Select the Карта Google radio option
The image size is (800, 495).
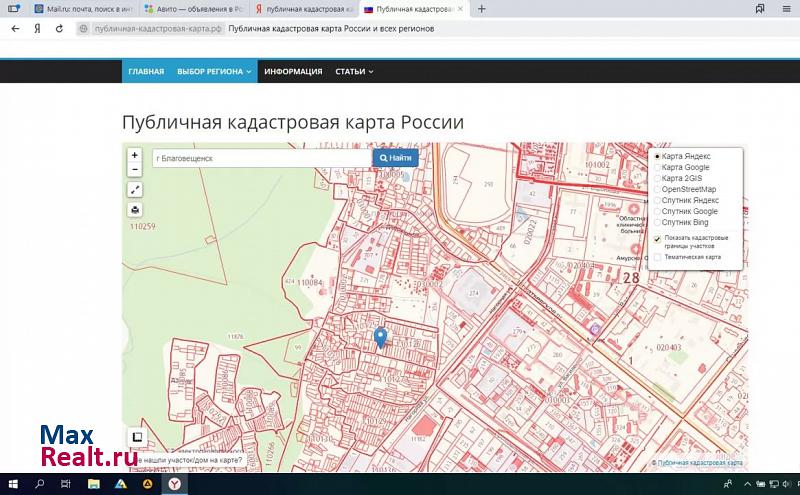click(657, 167)
